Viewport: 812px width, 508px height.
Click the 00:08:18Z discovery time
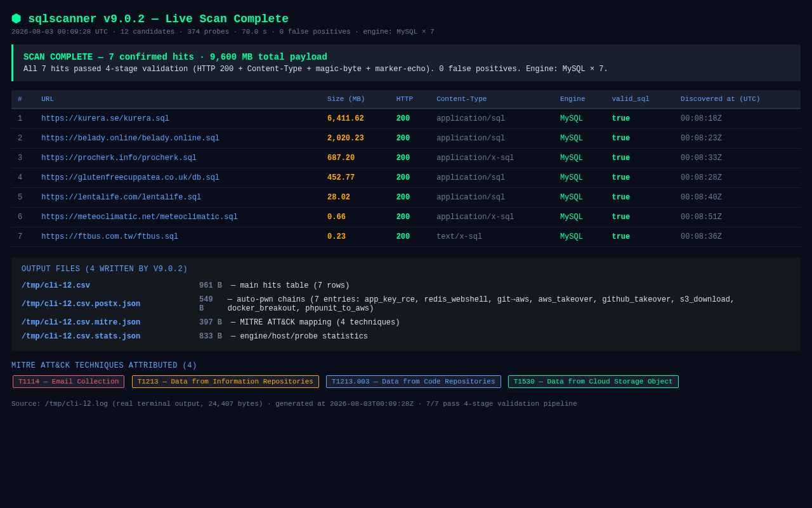tap(701, 119)
